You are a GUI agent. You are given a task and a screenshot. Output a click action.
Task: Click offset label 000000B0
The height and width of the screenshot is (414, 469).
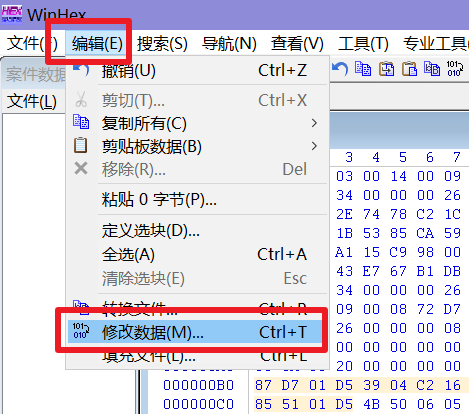coord(198,385)
